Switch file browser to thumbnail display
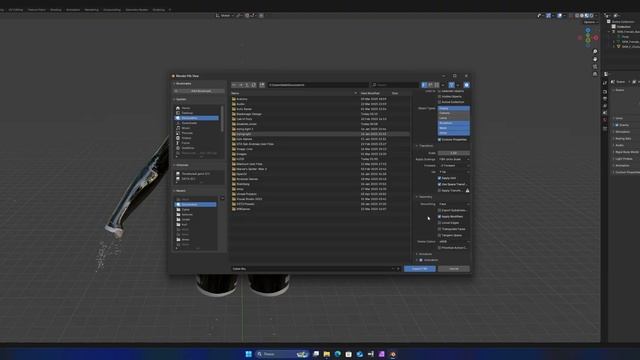Screen dimensions: 640x360 click(437, 85)
